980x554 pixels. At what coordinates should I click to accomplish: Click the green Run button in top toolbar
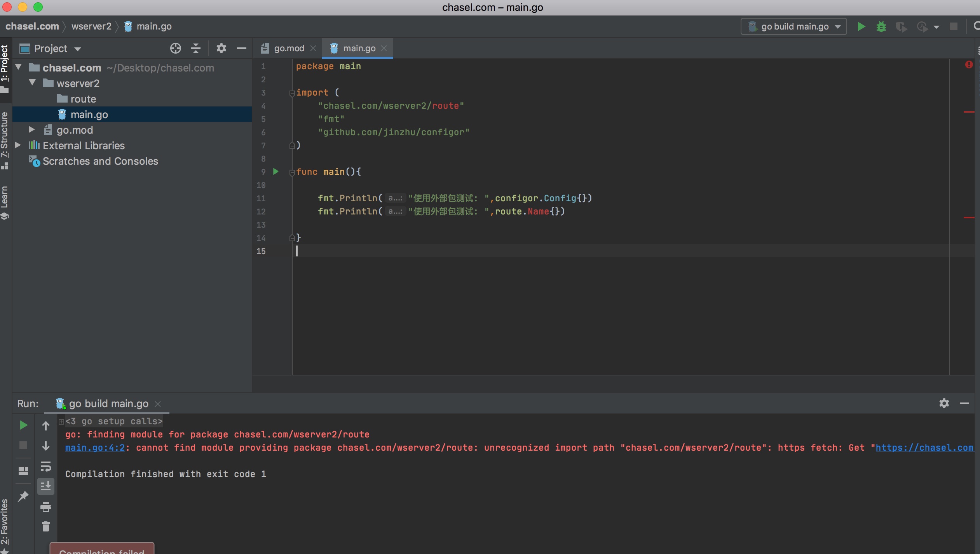pos(861,26)
